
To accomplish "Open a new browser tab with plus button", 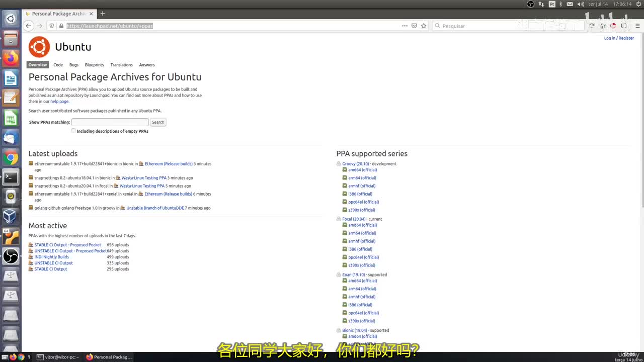I will coord(103,14).
